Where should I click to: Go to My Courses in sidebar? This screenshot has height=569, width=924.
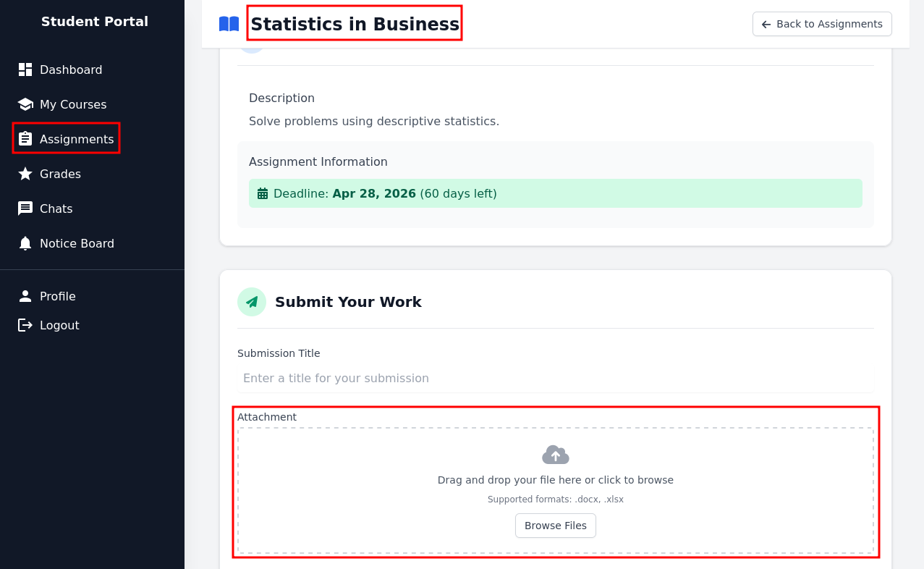pyautogui.click(x=73, y=104)
